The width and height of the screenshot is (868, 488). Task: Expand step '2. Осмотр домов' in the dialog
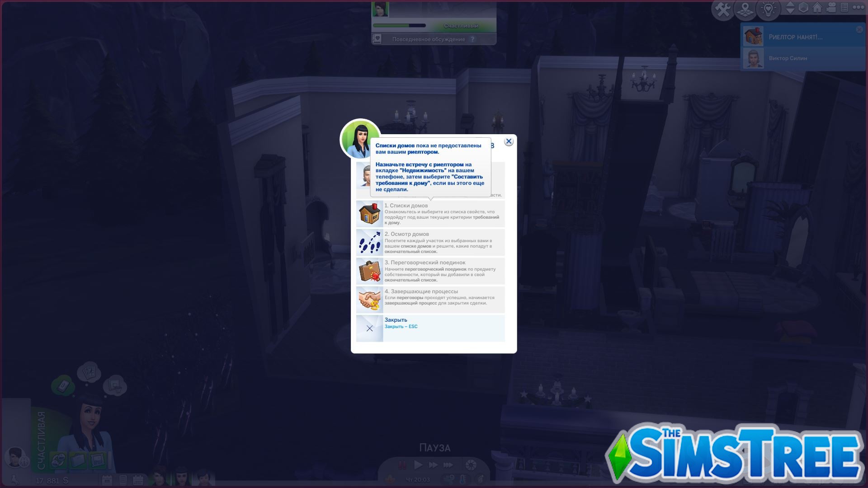click(429, 242)
